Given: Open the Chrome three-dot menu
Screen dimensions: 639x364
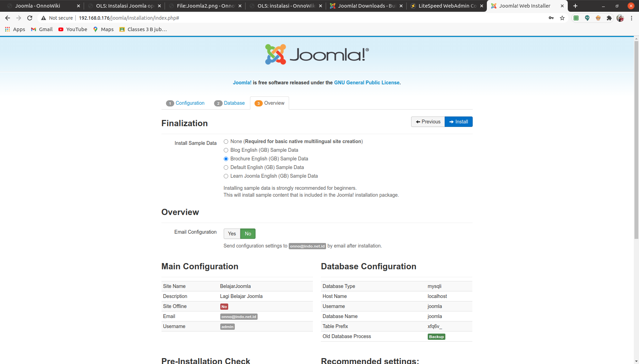Looking at the screenshot, I should (631, 18).
